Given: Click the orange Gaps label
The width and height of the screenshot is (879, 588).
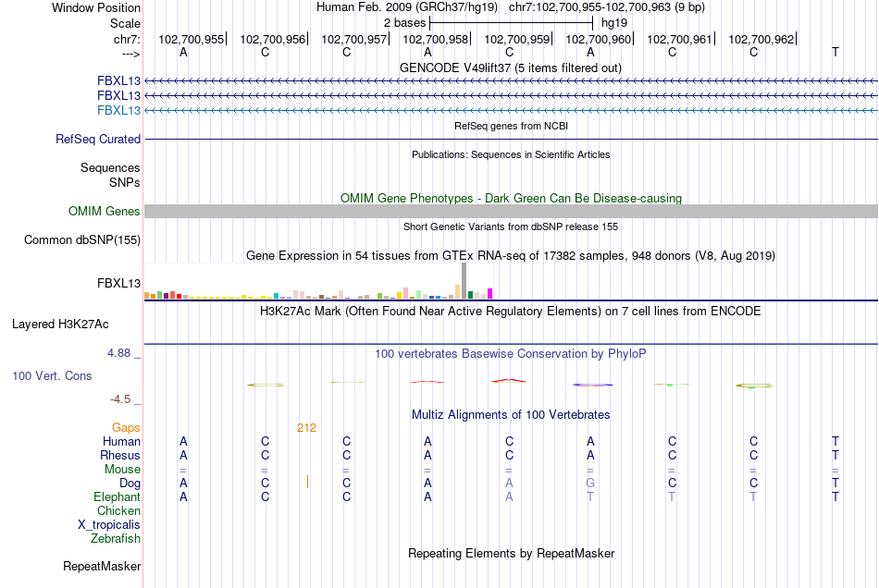Looking at the screenshot, I should pos(126,427).
